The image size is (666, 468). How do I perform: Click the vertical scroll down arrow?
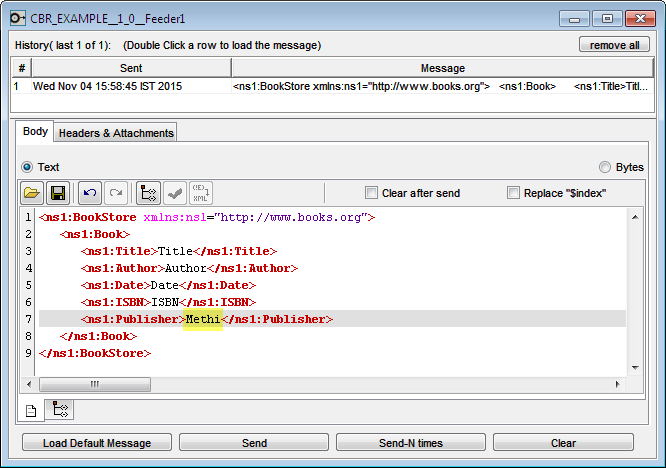635,367
